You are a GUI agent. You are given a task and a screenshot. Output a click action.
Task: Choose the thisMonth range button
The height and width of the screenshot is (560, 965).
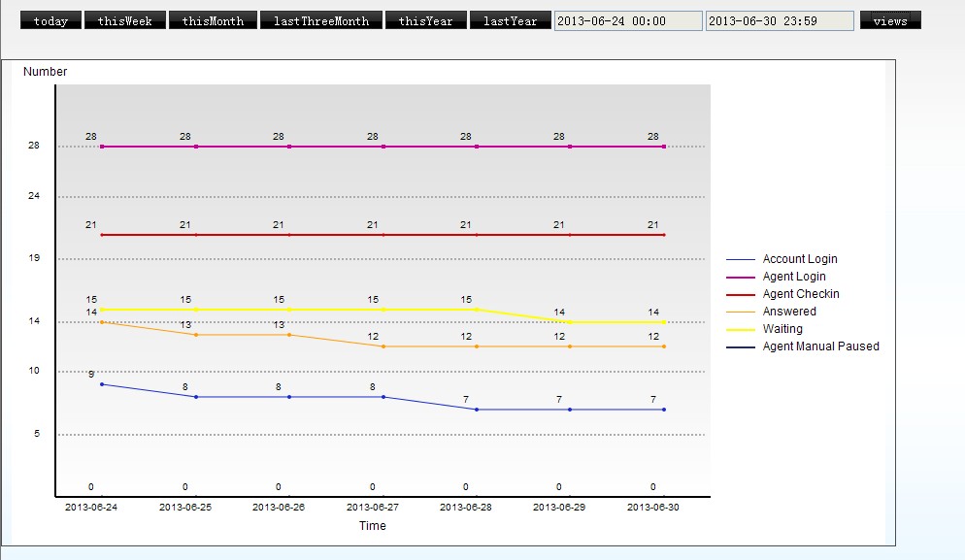click(x=213, y=20)
